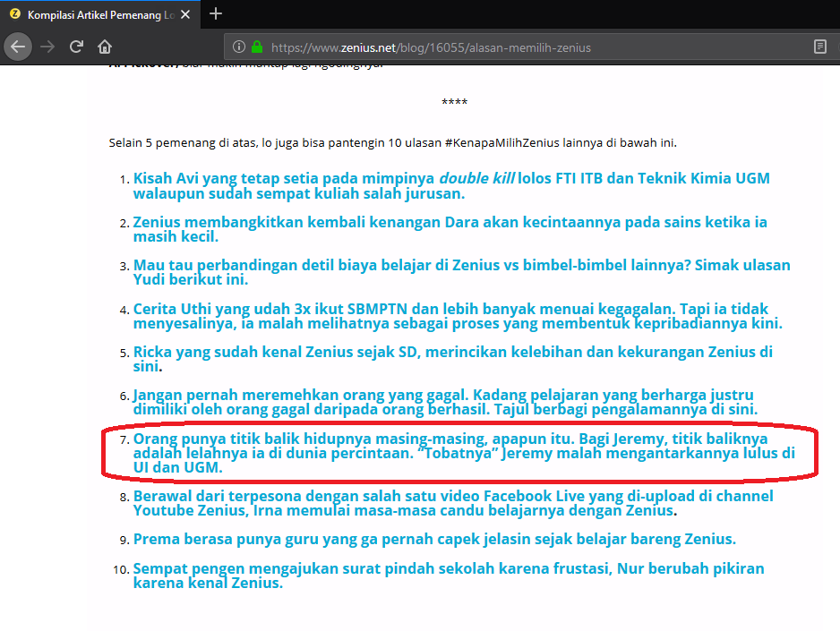Close the Kompilasi Artikel Pemenang tab

[185, 15]
